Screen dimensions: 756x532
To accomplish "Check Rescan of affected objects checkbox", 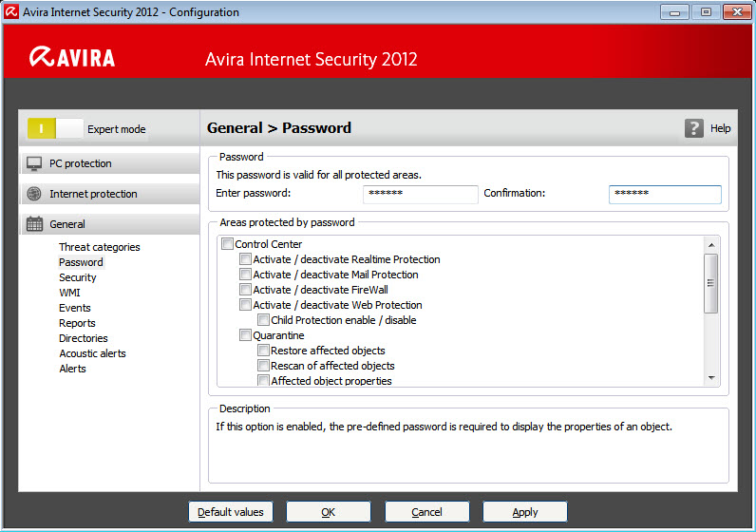I will (x=263, y=366).
